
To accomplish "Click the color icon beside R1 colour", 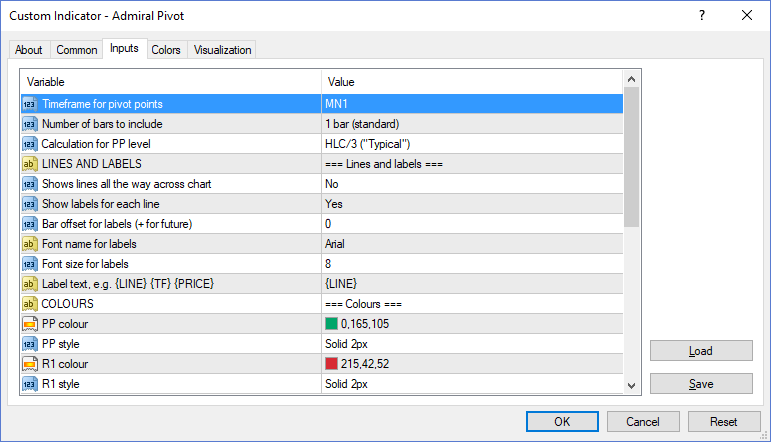I will point(29,364).
